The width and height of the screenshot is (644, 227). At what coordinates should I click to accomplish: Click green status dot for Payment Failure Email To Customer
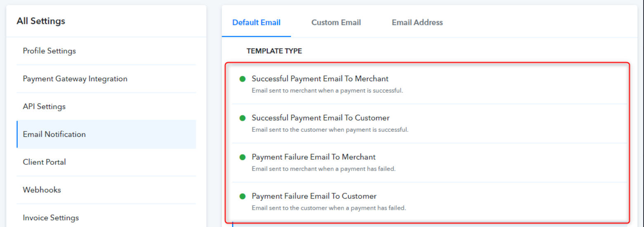[243, 196]
